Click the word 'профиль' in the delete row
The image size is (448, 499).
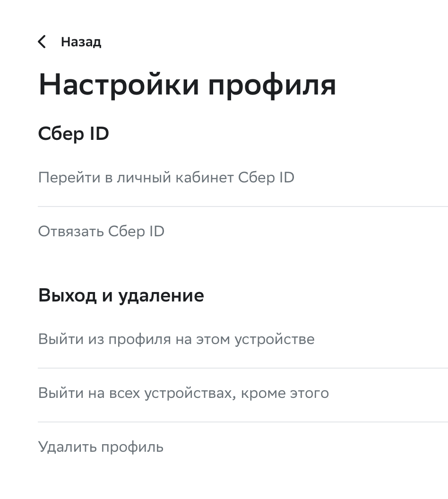pyautogui.click(x=132, y=447)
